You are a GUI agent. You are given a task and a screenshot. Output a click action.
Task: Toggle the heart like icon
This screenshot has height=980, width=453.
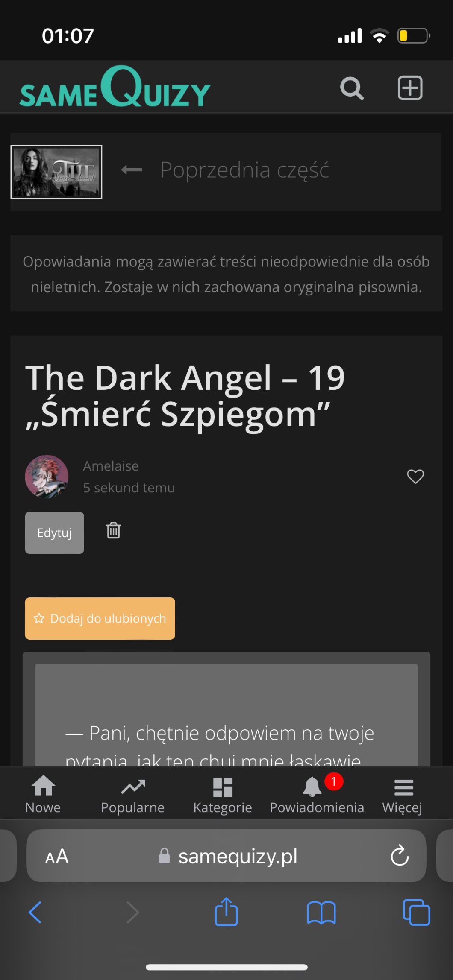(x=415, y=476)
